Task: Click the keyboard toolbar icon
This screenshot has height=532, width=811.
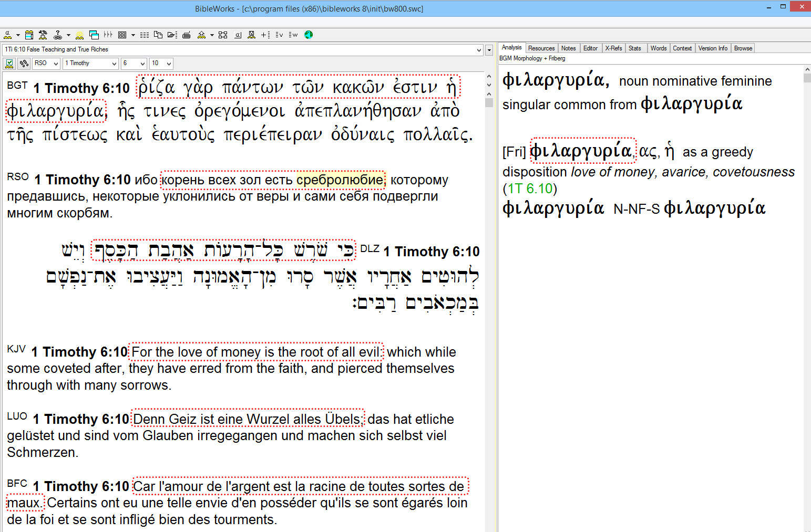Action: pyautogui.click(x=187, y=35)
